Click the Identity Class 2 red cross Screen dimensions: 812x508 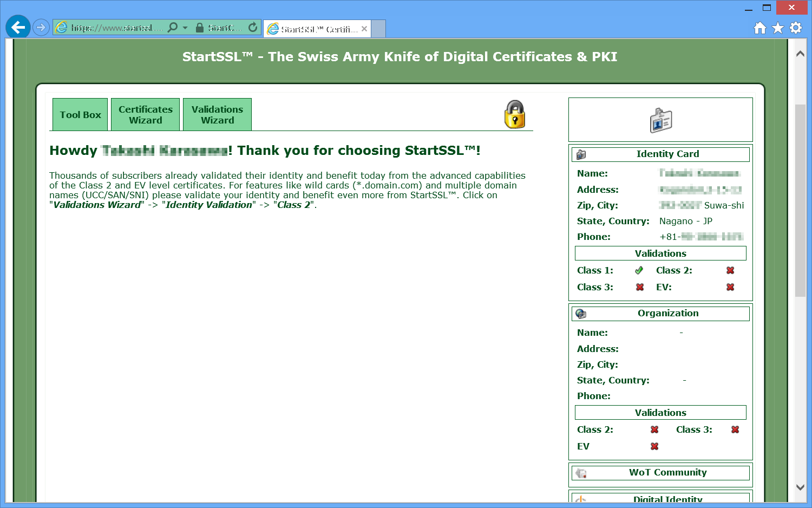(730, 270)
